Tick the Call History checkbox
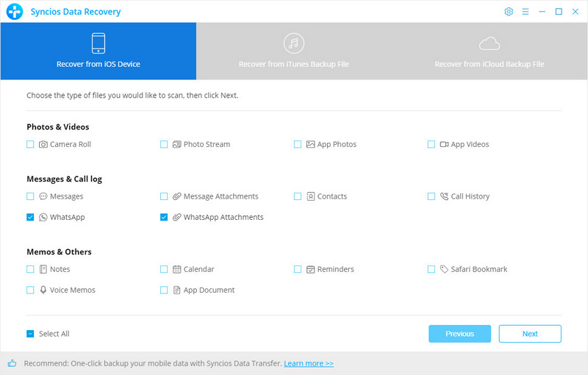Image resolution: width=588 pixels, height=375 pixels. click(x=431, y=196)
